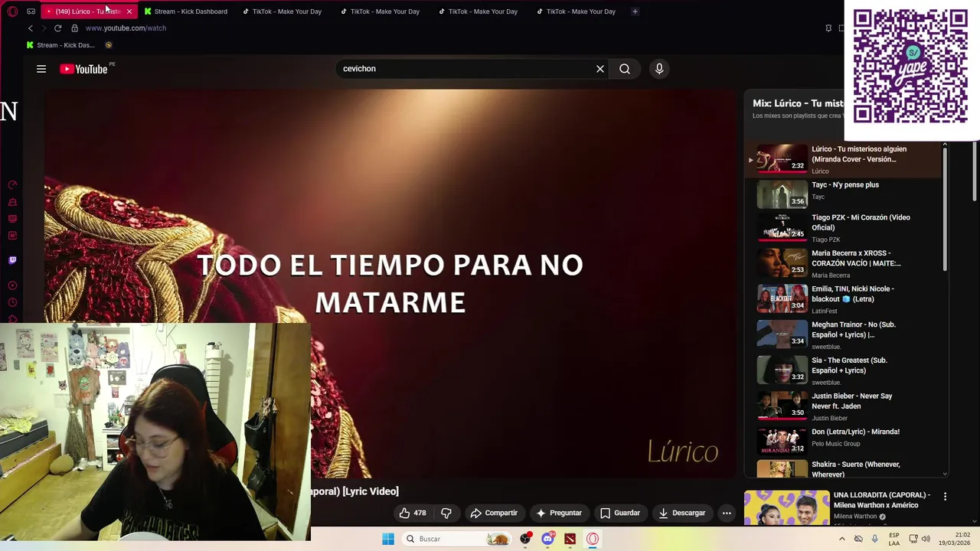Click the mix playlist scrollbar

(x=945, y=209)
